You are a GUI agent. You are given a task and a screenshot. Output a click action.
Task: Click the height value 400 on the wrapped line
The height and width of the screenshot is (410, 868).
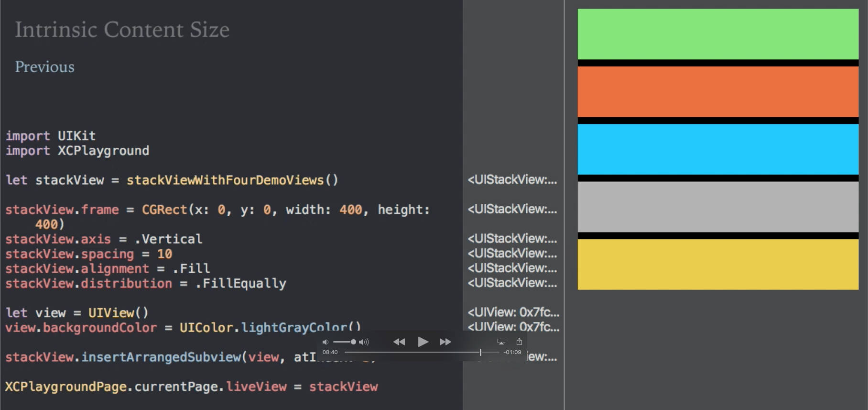[x=46, y=224]
